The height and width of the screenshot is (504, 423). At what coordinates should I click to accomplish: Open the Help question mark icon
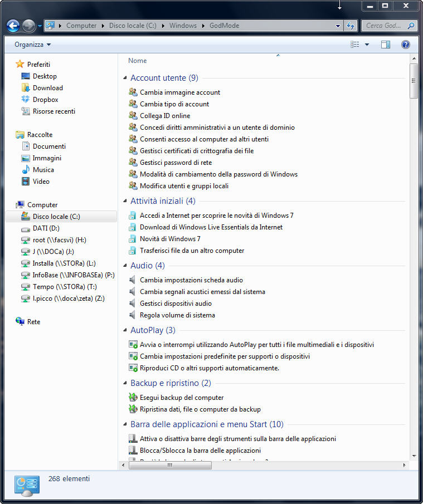pos(406,45)
